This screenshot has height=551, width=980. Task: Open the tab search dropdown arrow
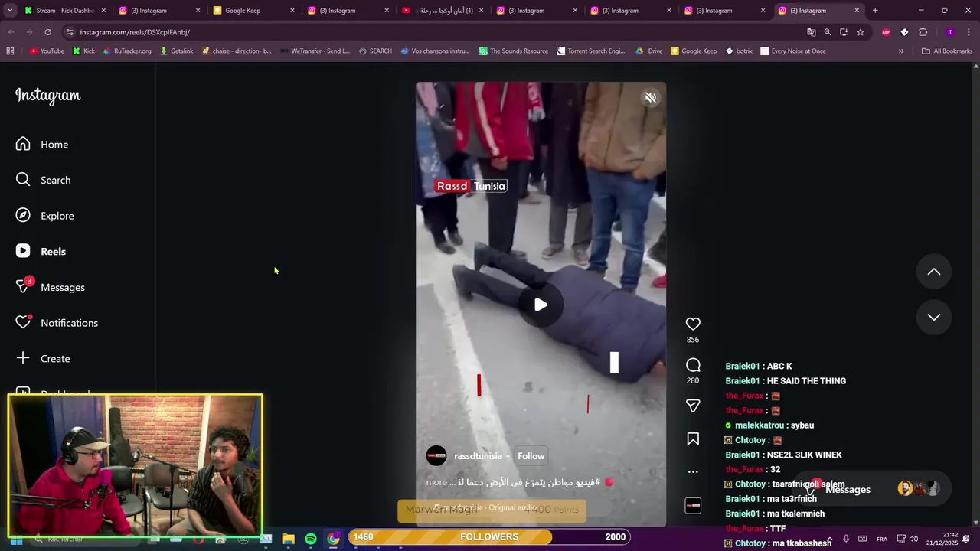(10, 11)
